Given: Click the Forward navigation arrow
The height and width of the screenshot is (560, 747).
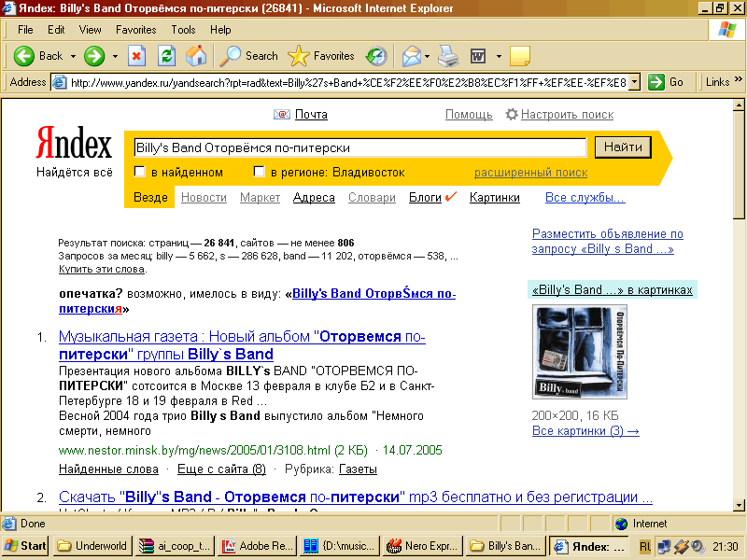Looking at the screenshot, I should (x=94, y=56).
